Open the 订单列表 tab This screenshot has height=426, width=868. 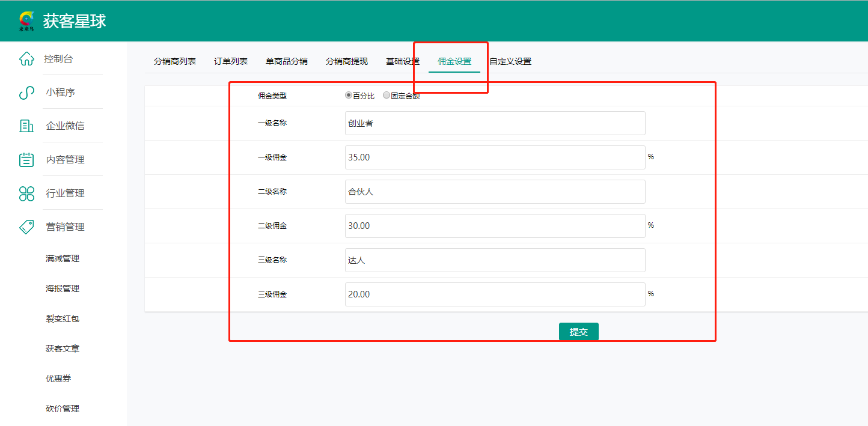click(x=231, y=61)
